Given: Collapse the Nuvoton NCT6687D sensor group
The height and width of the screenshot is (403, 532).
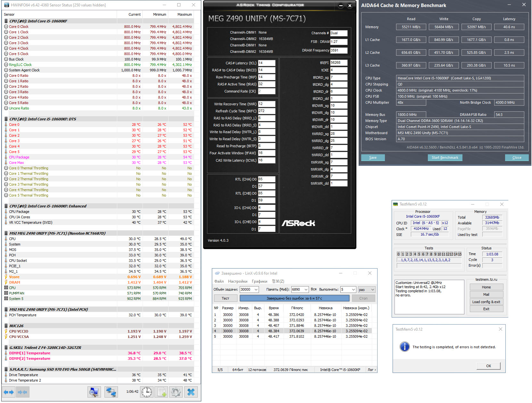Looking at the screenshot, I should click(x=6, y=233).
